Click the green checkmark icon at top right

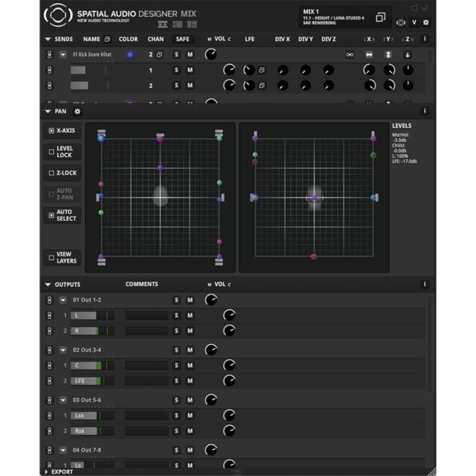pos(424,8)
